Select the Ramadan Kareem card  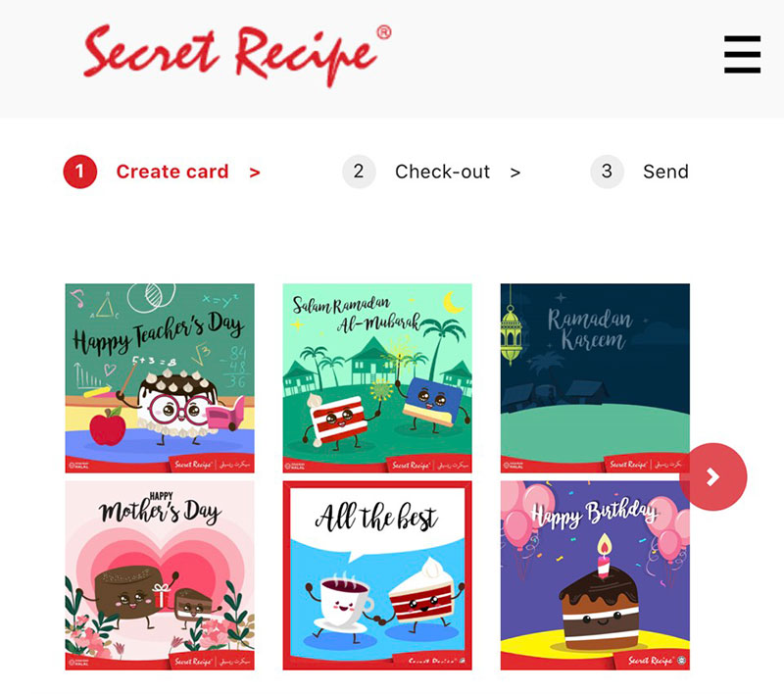[595, 378]
